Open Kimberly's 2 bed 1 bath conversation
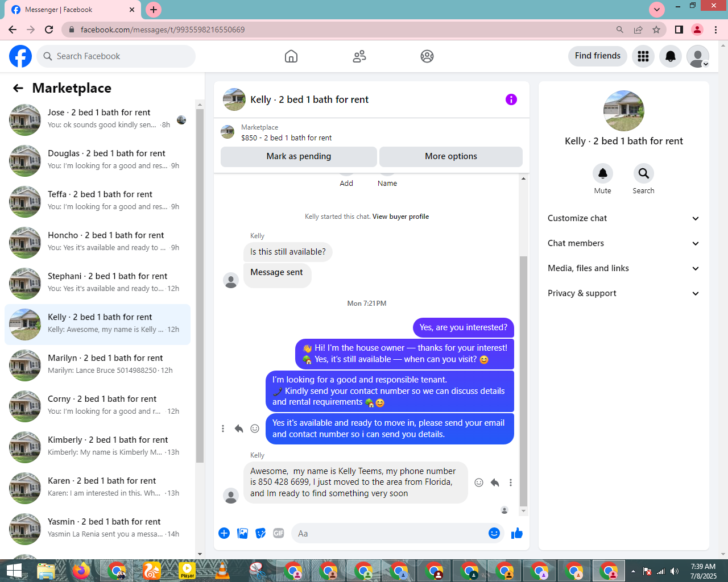 pos(98,447)
